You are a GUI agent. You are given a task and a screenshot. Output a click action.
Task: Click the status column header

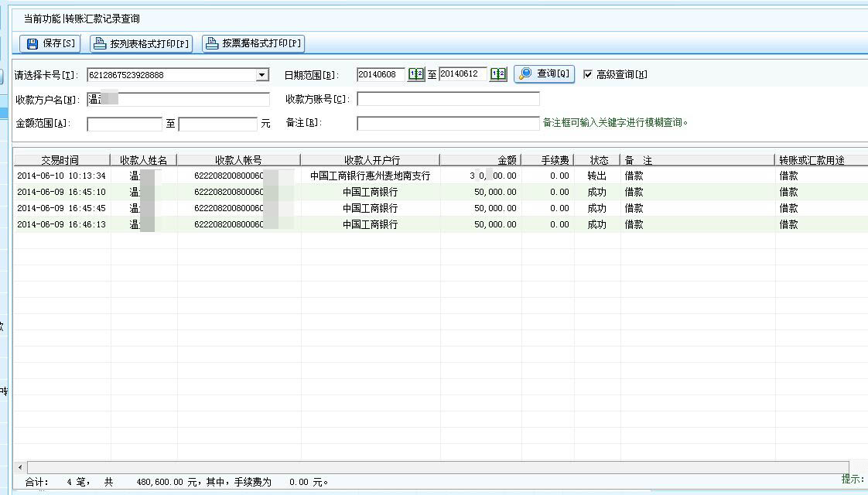pos(598,160)
